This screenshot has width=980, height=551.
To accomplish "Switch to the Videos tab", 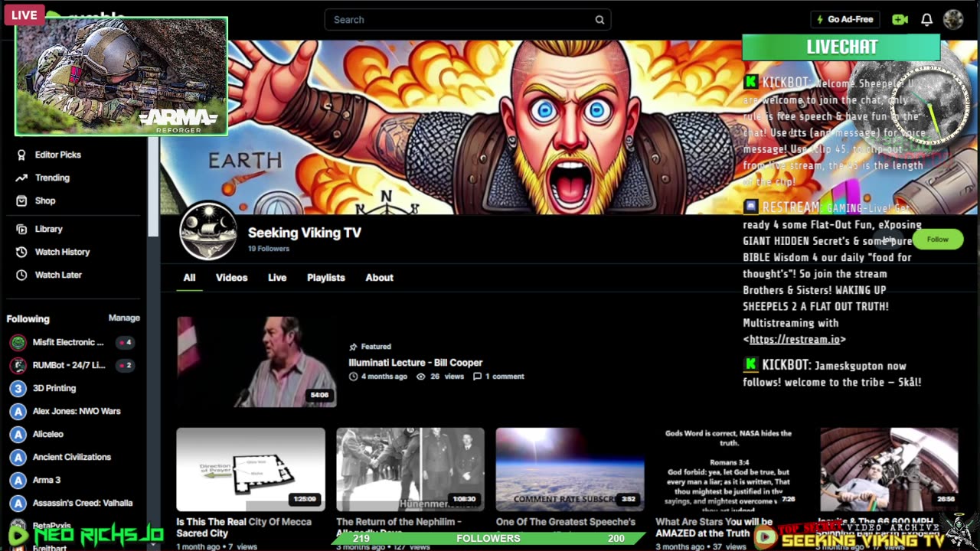I will click(231, 278).
